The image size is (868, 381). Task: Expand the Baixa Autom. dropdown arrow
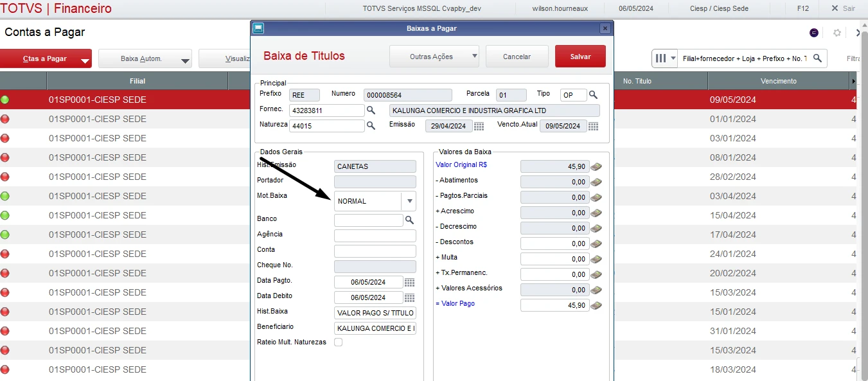(185, 60)
